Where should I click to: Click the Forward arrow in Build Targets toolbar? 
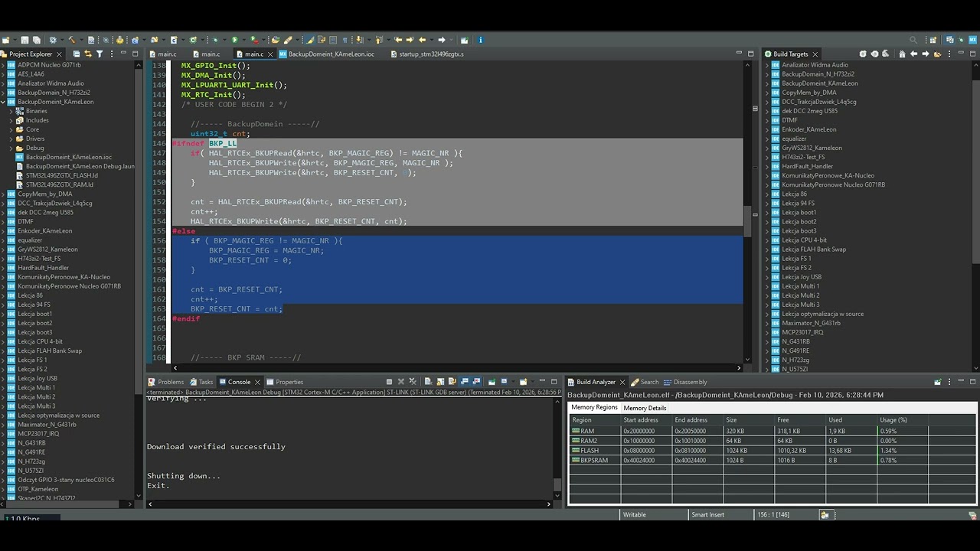coord(926,54)
